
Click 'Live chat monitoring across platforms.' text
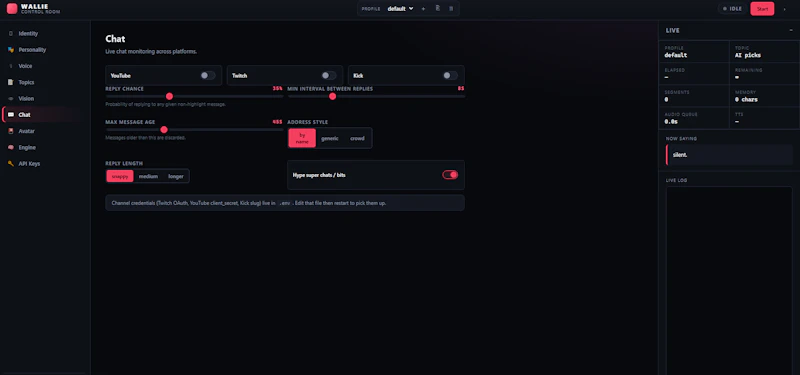click(x=151, y=52)
